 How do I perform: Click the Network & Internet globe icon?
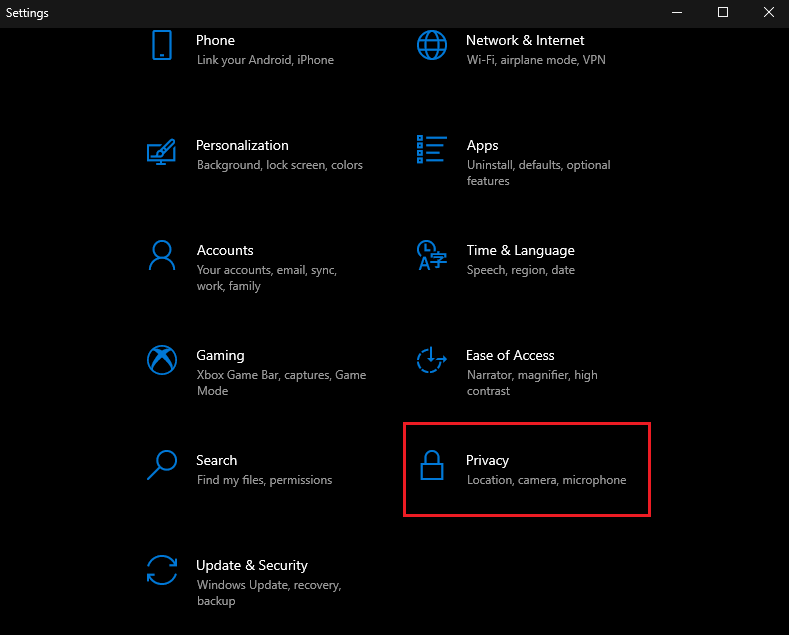click(x=432, y=45)
